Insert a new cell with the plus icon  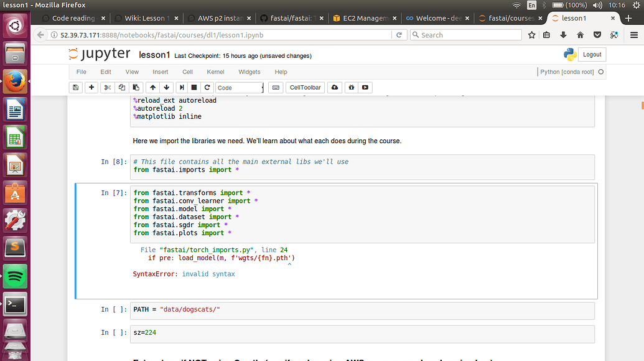[91, 88]
